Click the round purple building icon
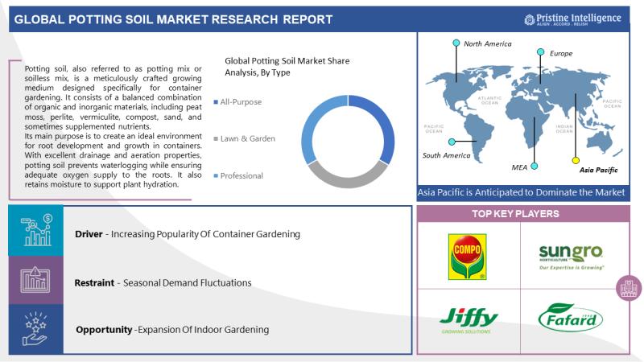Screen dimensions: 644x362 coord(629,288)
